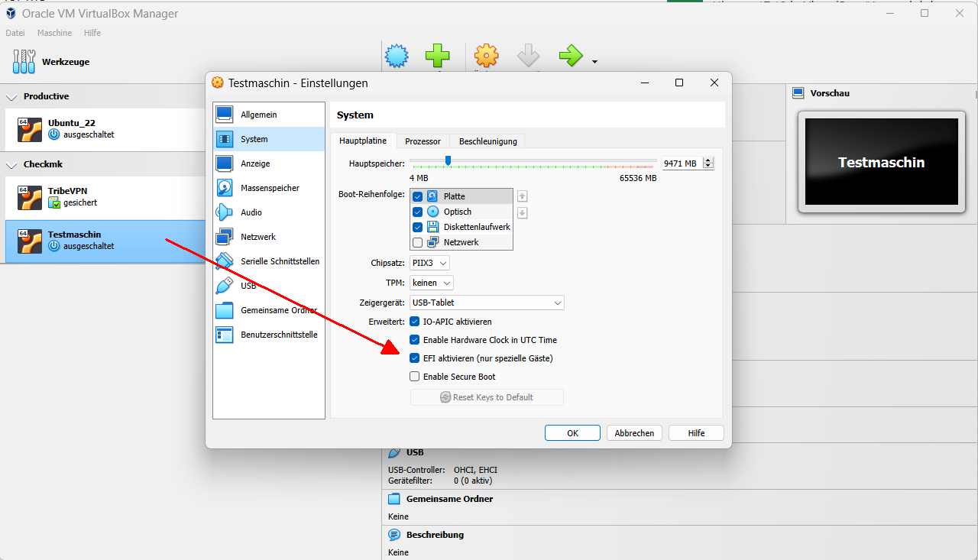This screenshot has height=560, width=978.
Task: Check Netzwerk in boot order
Action: [x=417, y=242]
